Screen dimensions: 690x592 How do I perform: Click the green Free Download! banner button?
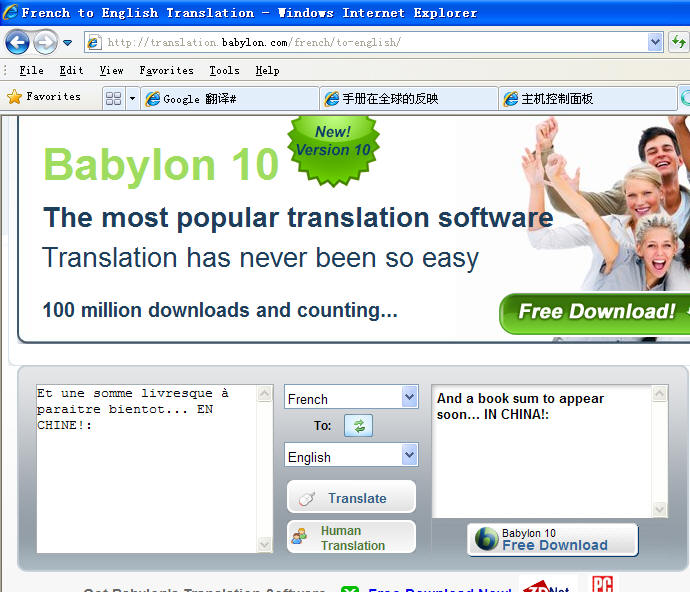(x=595, y=313)
